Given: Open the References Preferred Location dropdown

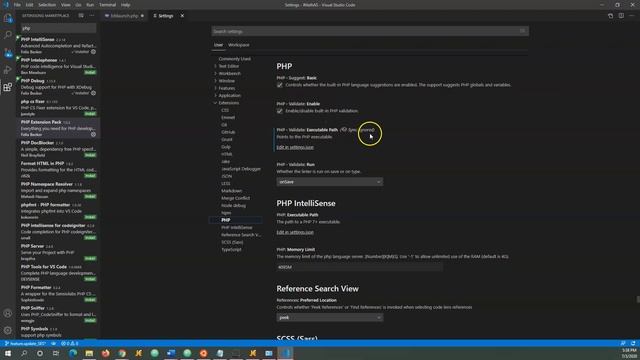Looking at the screenshot, I should tap(330, 317).
